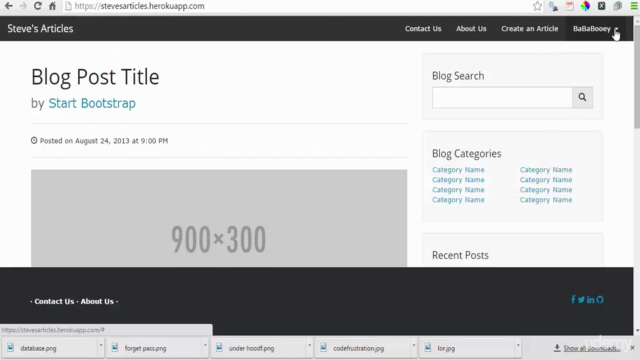
Task: Close the downloads bar
Action: point(632,348)
